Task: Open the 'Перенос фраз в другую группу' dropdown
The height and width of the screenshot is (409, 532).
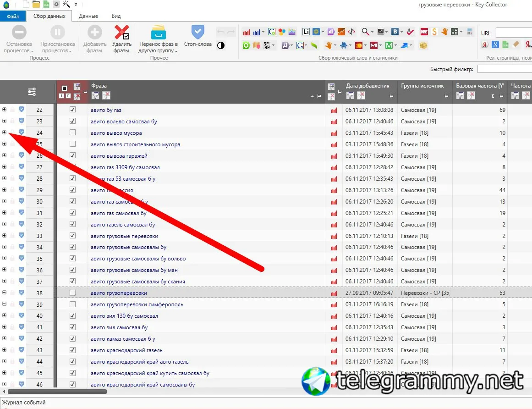Action: (x=158, y=39)
